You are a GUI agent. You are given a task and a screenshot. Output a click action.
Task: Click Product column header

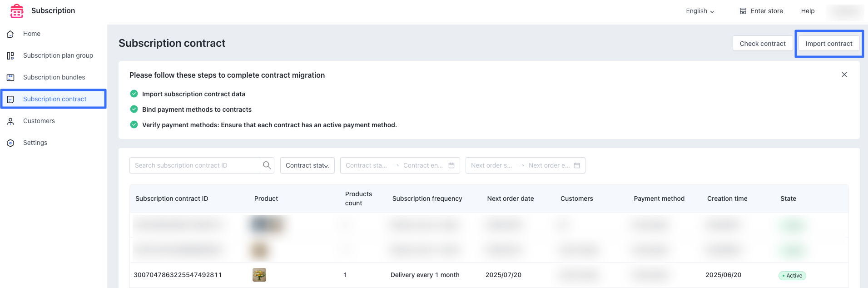266,199
